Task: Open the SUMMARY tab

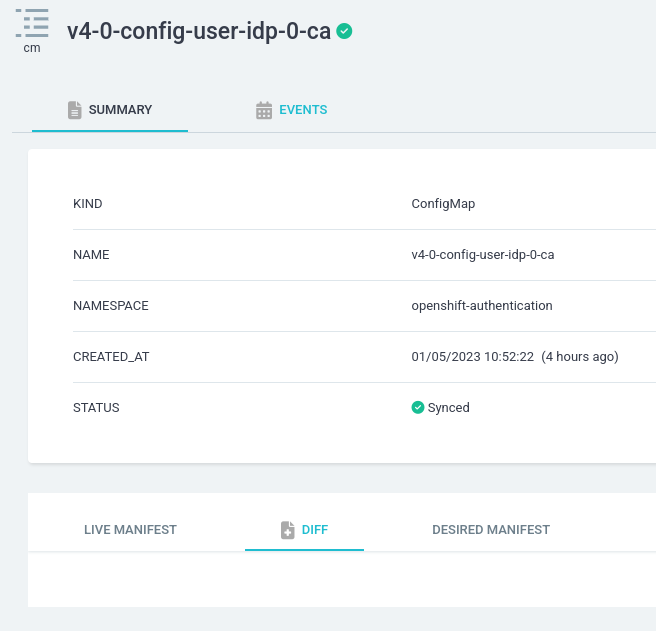Action: coord(110,110)
